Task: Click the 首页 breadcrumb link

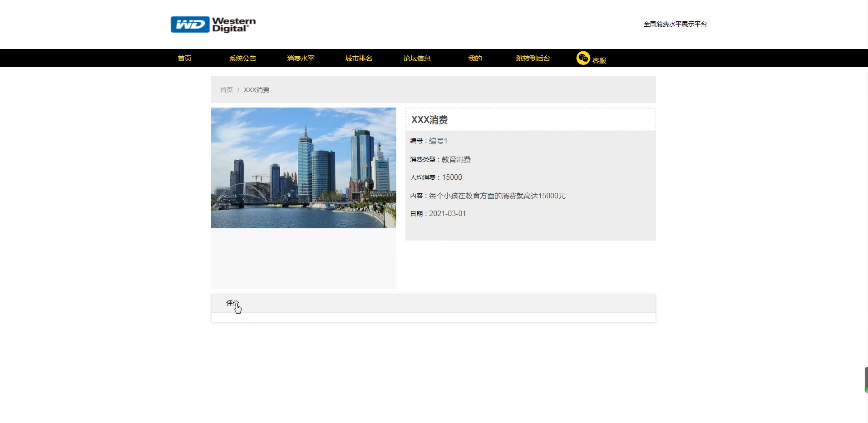Action: click(x=227, y=90)
